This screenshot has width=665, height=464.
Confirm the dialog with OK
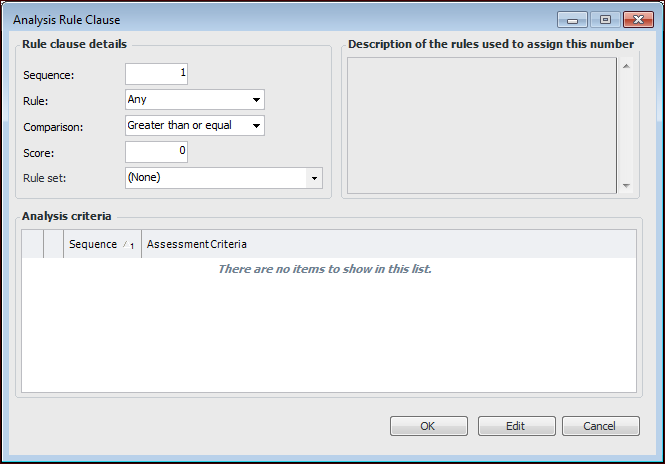coord(428,426)
